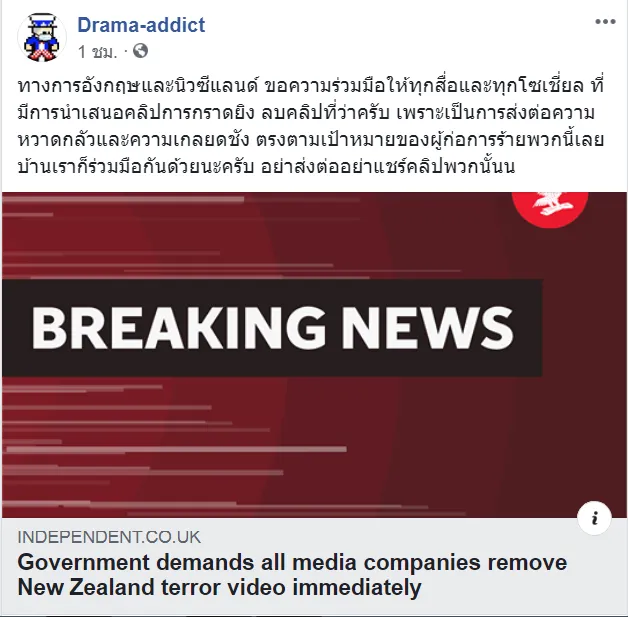This screenshot has height=617, width=628.
Task: Open the three-dot post options menu
Action: point(605,22)
